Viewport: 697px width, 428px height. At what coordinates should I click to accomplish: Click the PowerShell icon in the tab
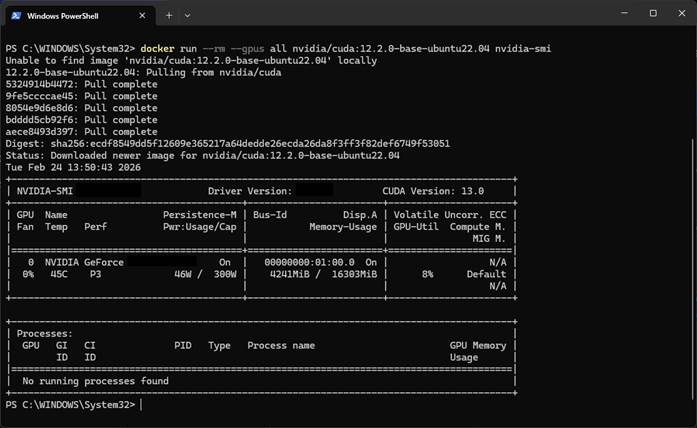pos(18,14)
